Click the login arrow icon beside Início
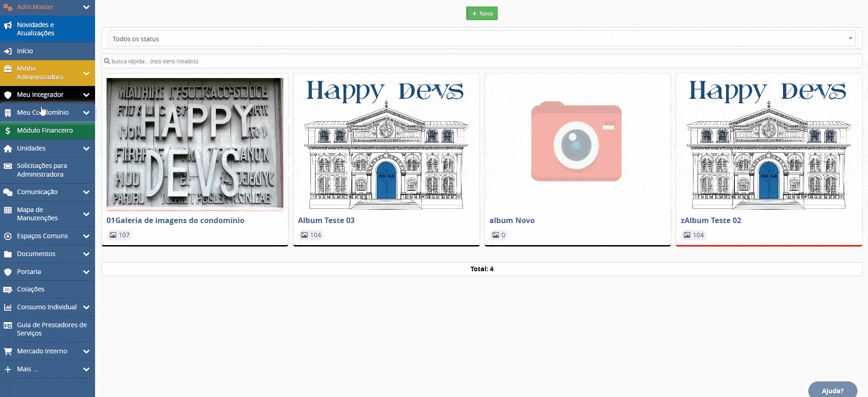Image resolution: width=868 pixels, height=397 pixels. point(8,51)
